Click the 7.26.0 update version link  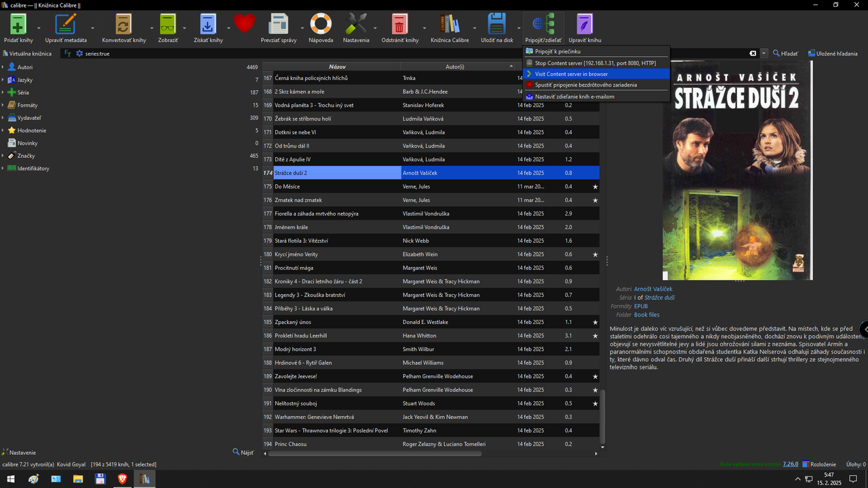click(791, 464)
